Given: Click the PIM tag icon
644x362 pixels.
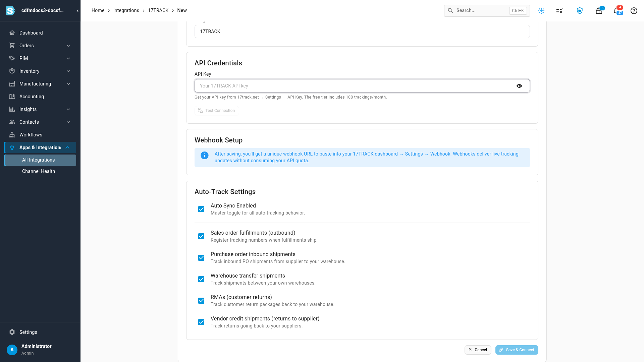Looking at the screenshot, I should click(x=12, y=58).
